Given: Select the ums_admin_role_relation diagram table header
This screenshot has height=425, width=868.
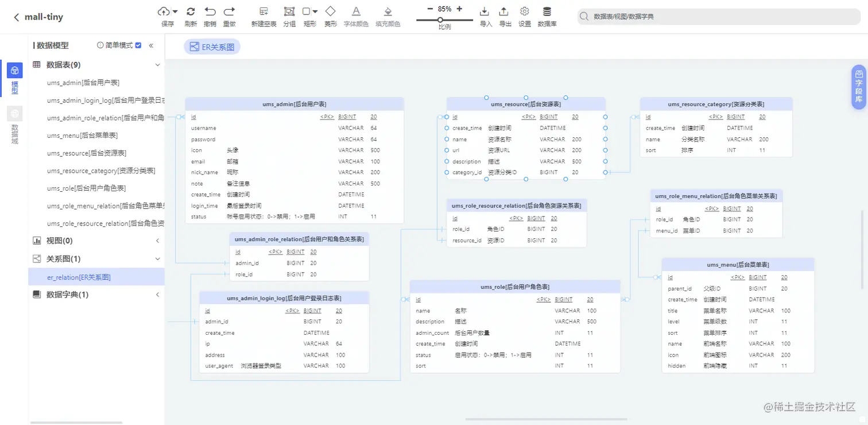Looking at the screenshot, I should 299,239.
